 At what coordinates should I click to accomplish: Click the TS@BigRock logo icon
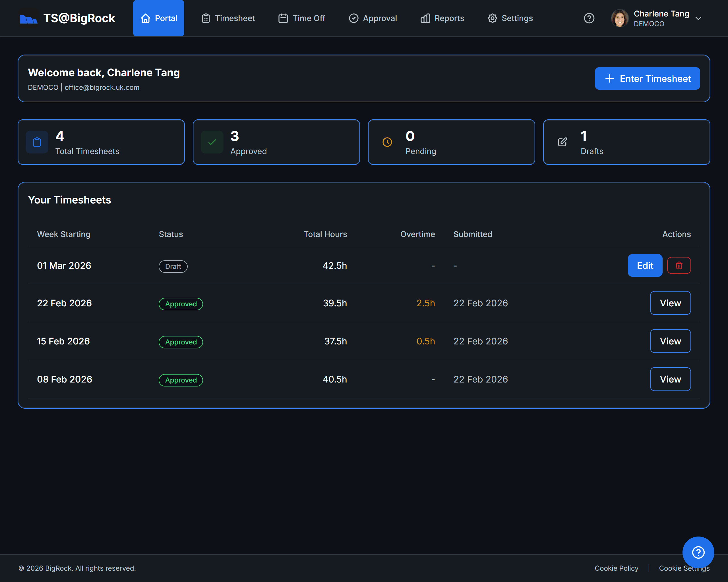[29, 18]
